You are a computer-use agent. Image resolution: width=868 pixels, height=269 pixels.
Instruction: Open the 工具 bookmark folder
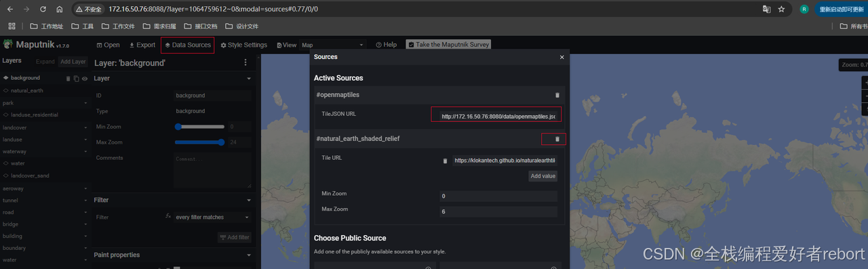tap(82, 26)
